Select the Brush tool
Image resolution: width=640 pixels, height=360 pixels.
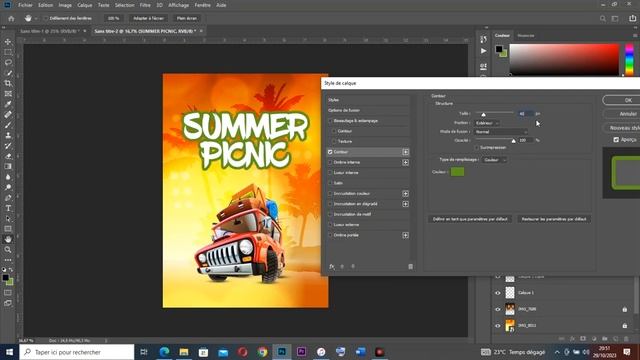coord(8,125)
